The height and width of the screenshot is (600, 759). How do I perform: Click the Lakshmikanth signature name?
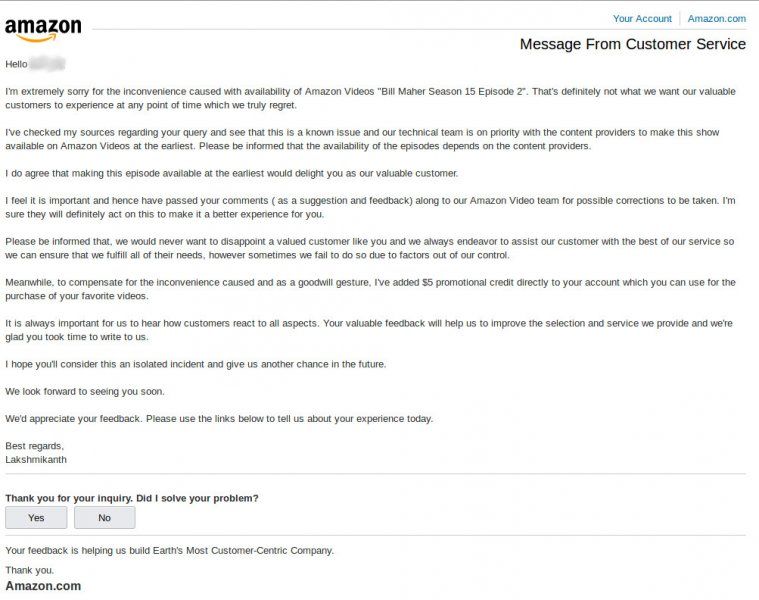(36, 460)
